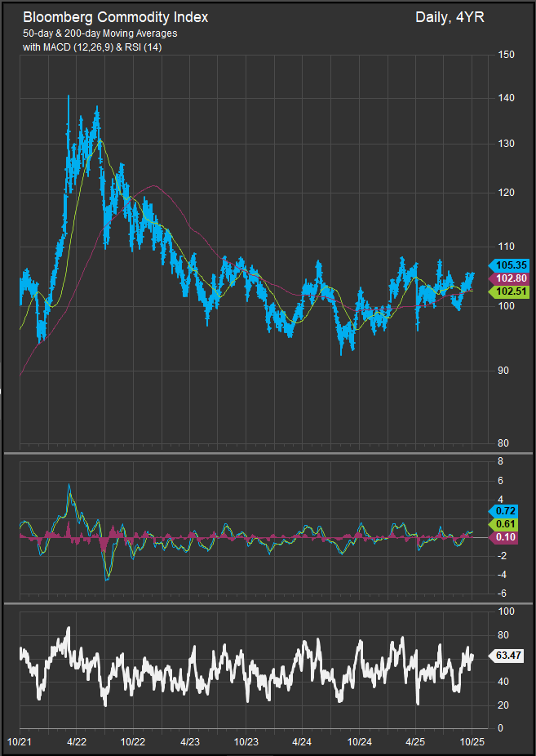Click the maroon 102.80 moving average tag
Viewport: 536px width, 756px height.
508,278
